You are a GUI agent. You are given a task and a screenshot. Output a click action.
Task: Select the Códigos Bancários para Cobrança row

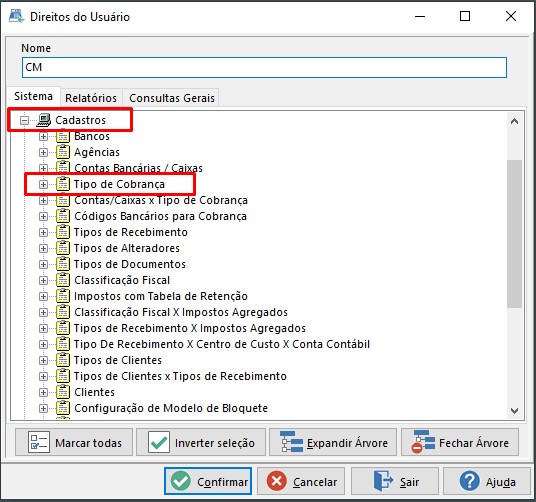point(160,216)
